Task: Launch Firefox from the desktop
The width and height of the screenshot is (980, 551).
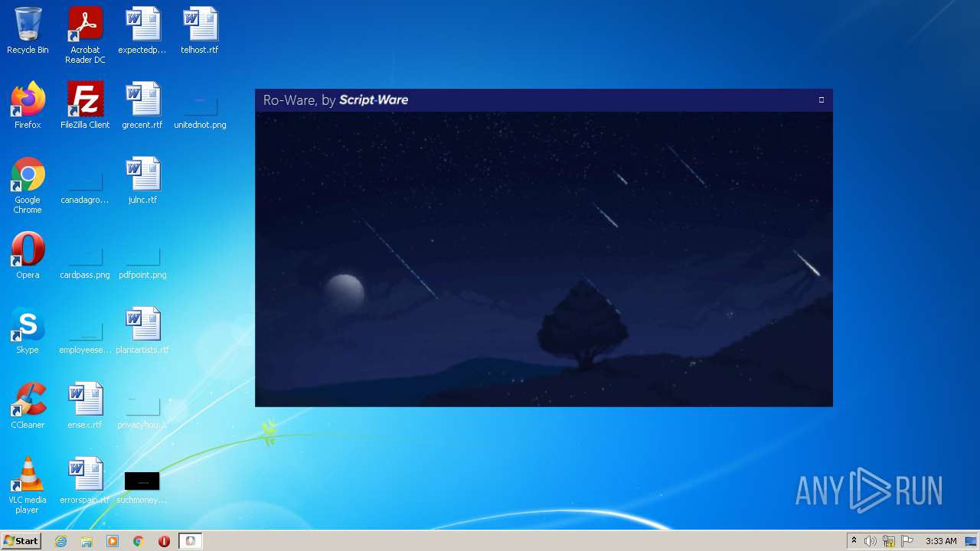Action: pyautogui.click(x=28, y=106)
